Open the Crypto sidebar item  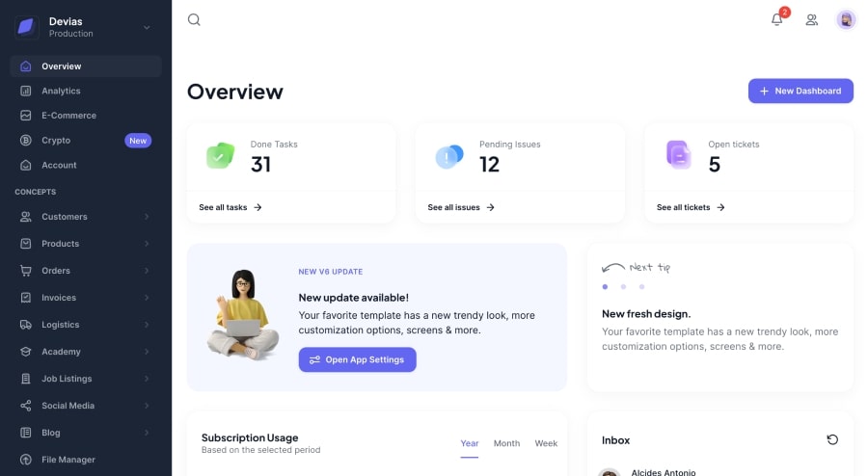point(56,140)
